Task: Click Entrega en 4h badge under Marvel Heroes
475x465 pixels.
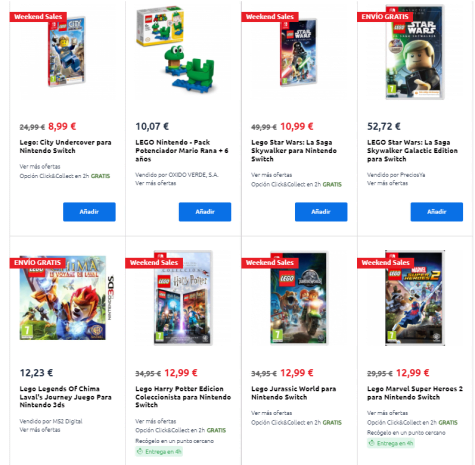Action: 391,443
